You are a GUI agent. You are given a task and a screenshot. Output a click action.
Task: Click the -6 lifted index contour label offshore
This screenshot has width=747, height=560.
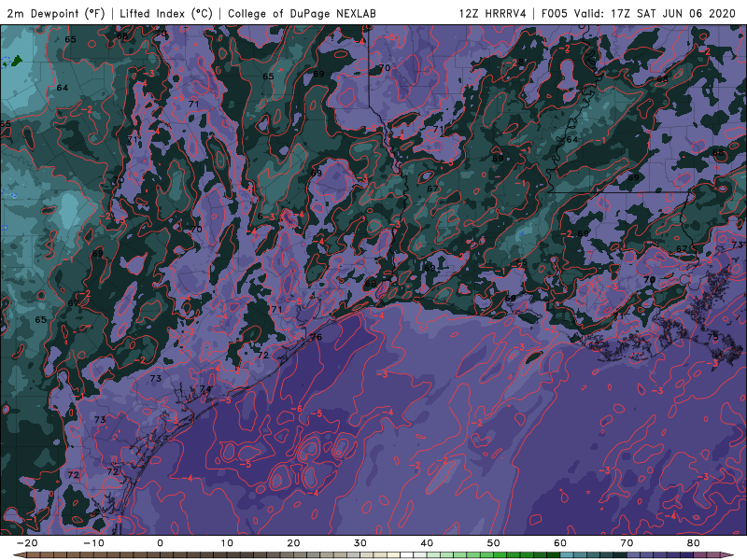(x=296, y=409)
